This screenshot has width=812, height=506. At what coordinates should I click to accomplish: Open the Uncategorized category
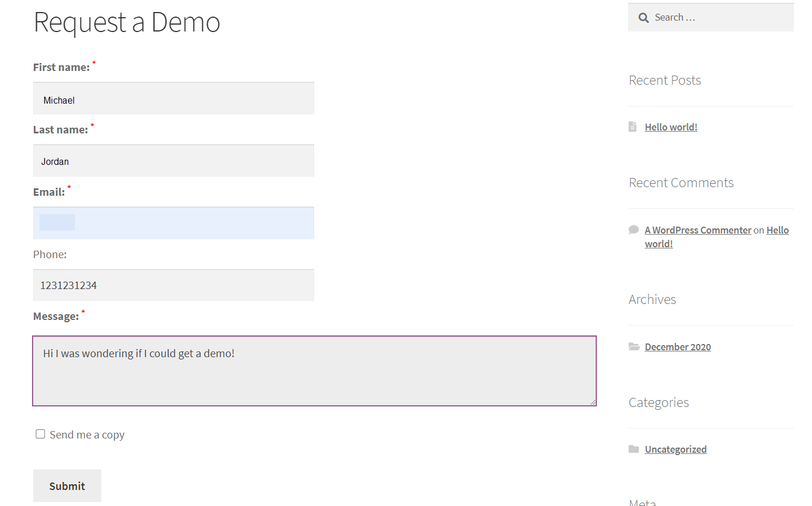click(675, 449)
